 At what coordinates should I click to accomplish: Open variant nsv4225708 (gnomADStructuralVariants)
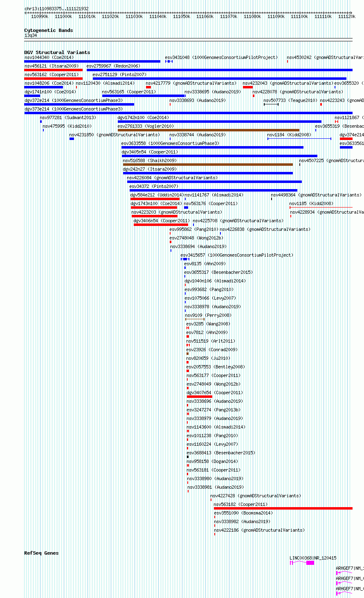click(x=238, y=221)
